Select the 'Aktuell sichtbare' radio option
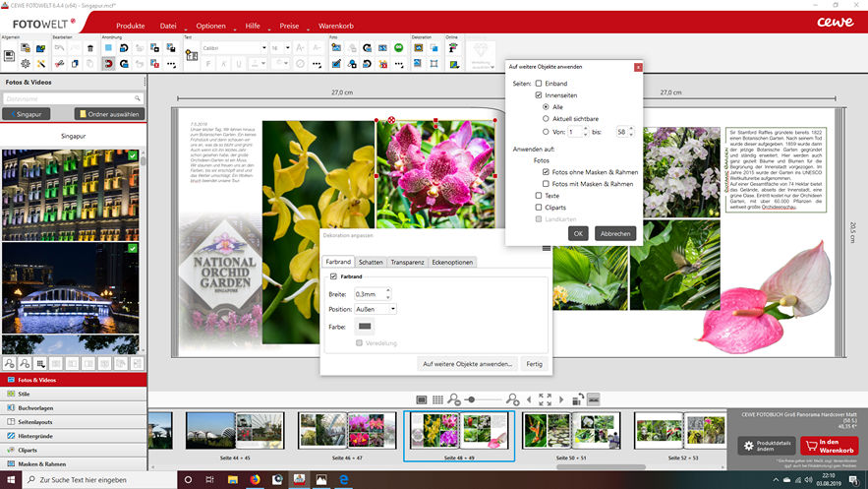The height and width of the screenshot is (489, 868). 546,118
